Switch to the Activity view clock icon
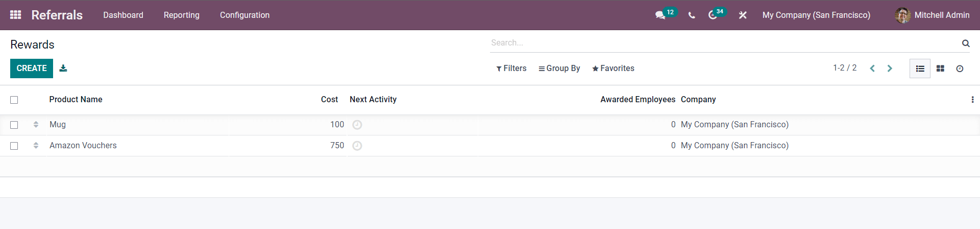The width and height of the screenshot is (980, 229). pos(960,68)
